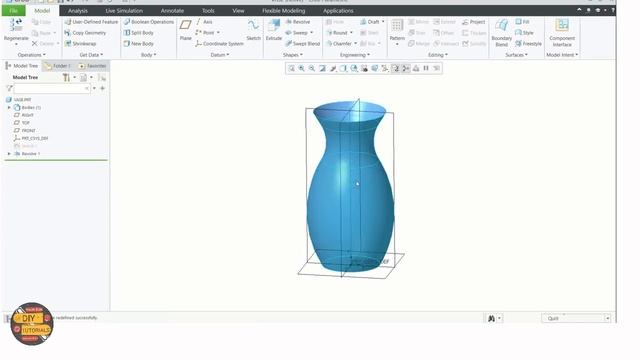Expand the Datum group dropdown
Screen dimensions: 640x360
click(220, 55)
